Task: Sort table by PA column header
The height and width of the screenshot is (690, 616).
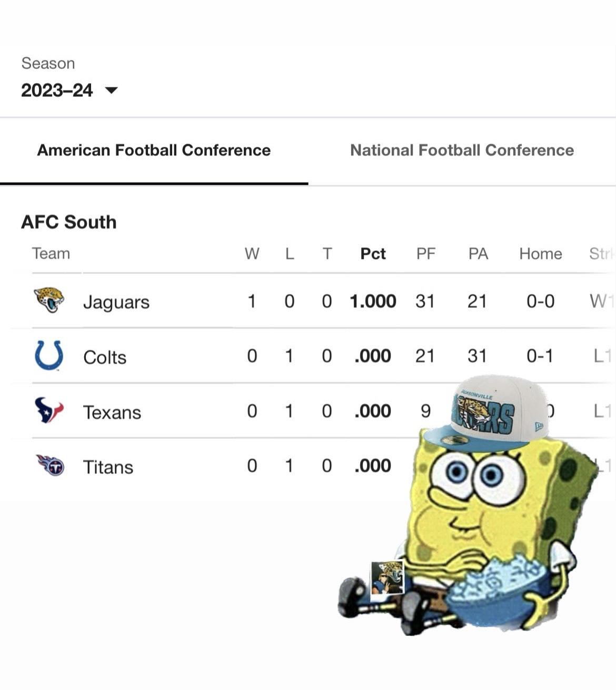Action: pyautogui.click(x=478, y=254)
